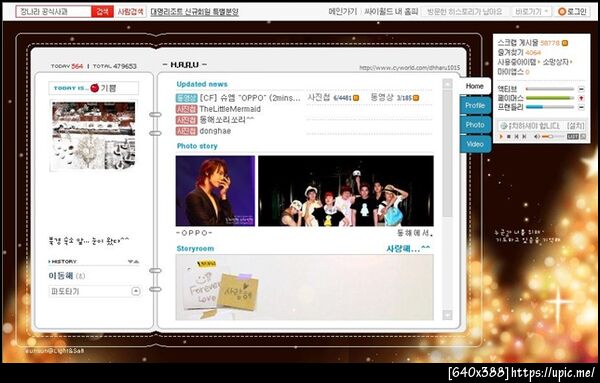
Task: Open 마이앱스 my apps
Action: (510, 72)
